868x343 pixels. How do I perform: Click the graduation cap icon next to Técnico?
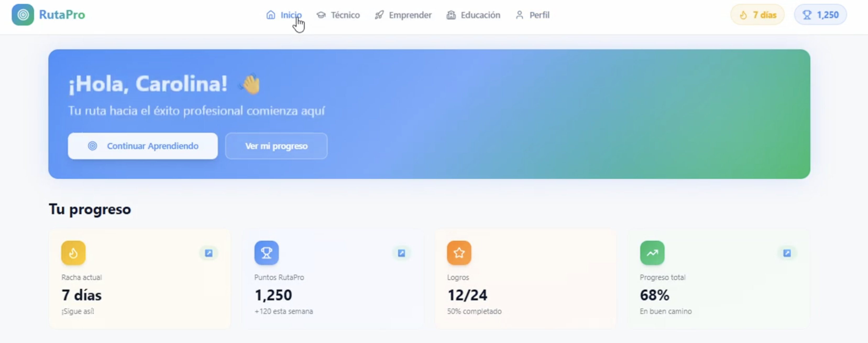321,15
